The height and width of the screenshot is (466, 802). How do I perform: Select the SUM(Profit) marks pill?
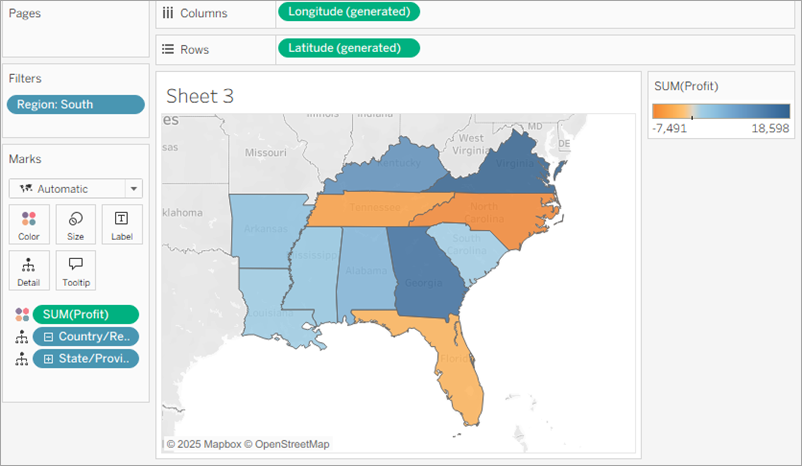point(86,314)
